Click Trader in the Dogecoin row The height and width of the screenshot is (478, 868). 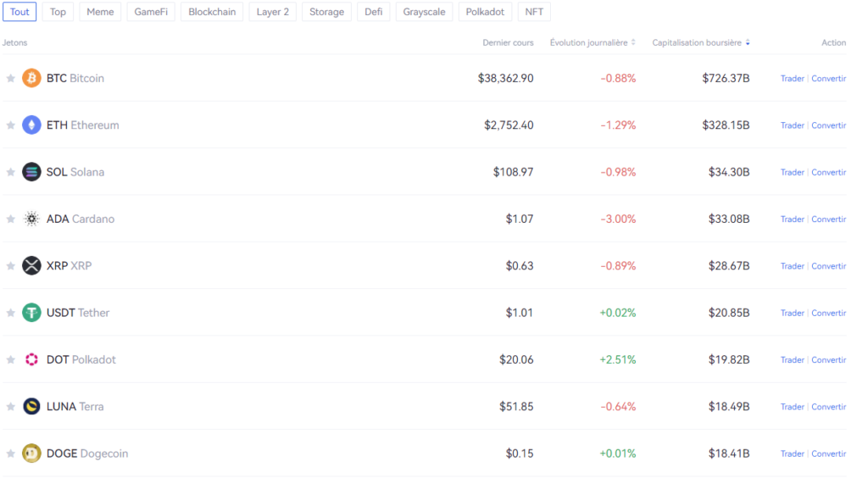tap(793, 454)
